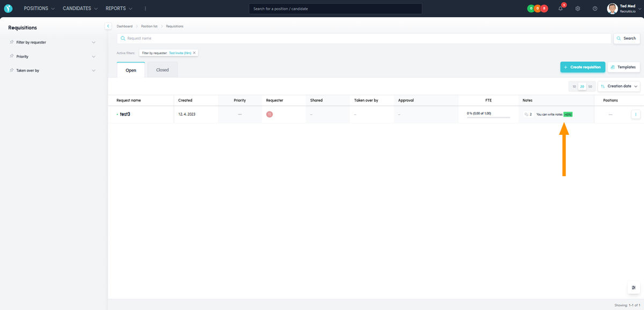Click the green HERE notes label
This screenshot has height=310, width=644.
coord(568,114)
